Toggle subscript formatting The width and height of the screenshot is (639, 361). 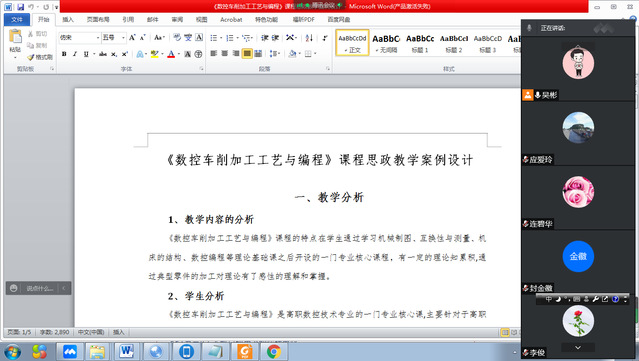(114, 54)
